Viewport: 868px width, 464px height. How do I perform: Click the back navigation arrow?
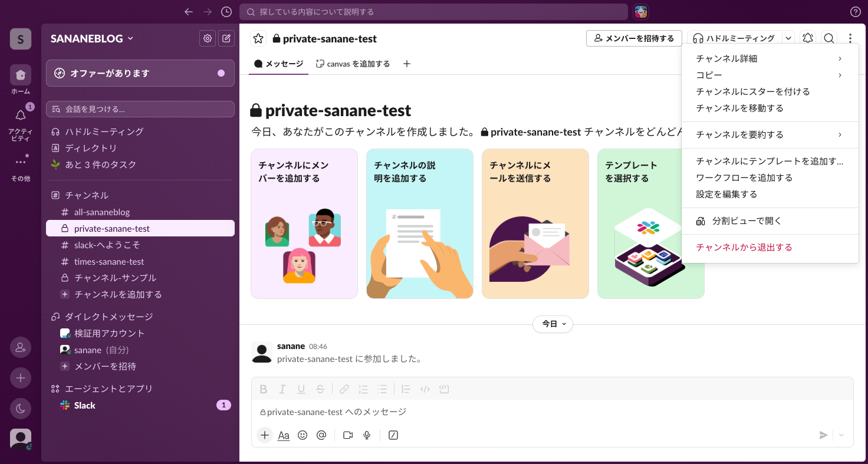click(x=189, y=12)
